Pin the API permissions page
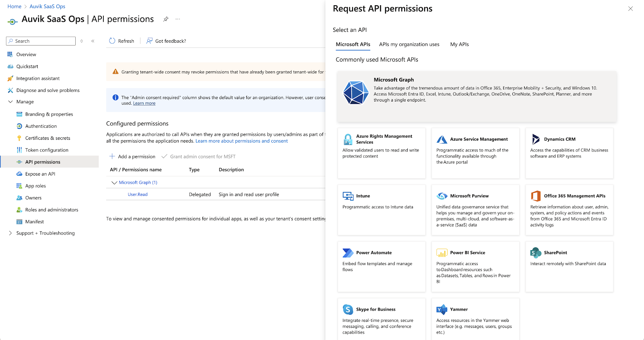 coord(166,19)
